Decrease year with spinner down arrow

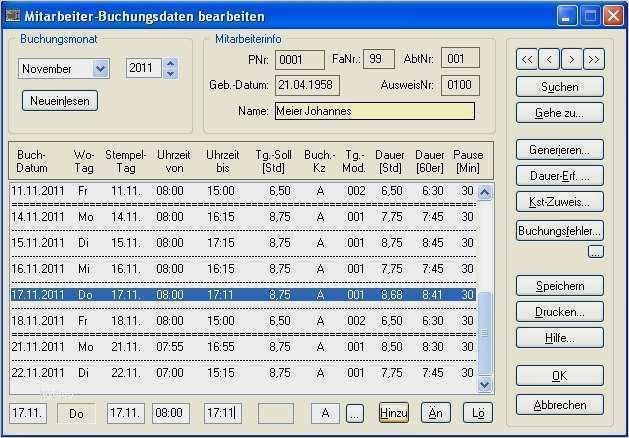pyautogui.click(x=169, y=74)
